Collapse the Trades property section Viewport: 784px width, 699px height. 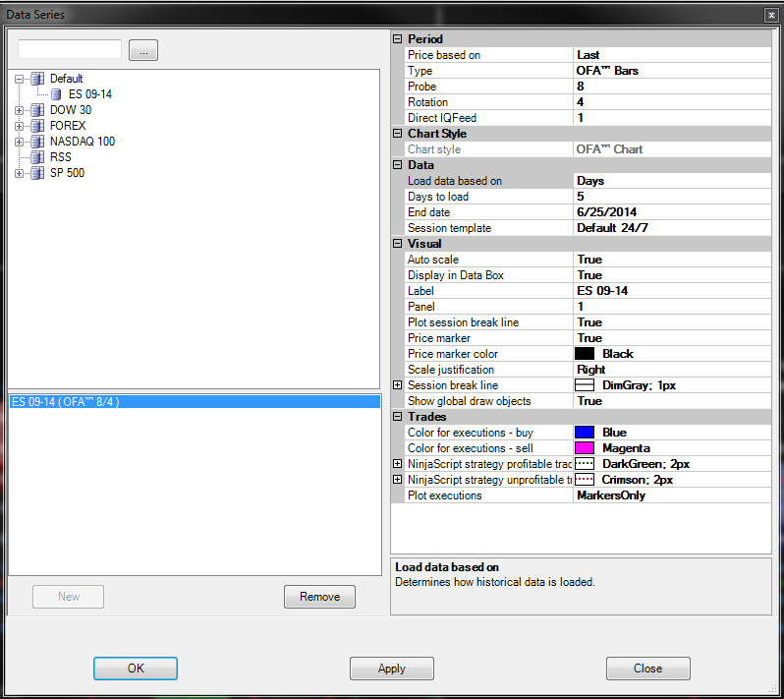pyautogui.click(x=398, y=417)
